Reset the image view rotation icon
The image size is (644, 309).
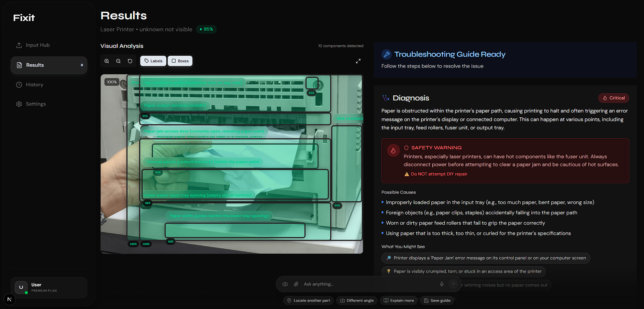pos(130,61)
